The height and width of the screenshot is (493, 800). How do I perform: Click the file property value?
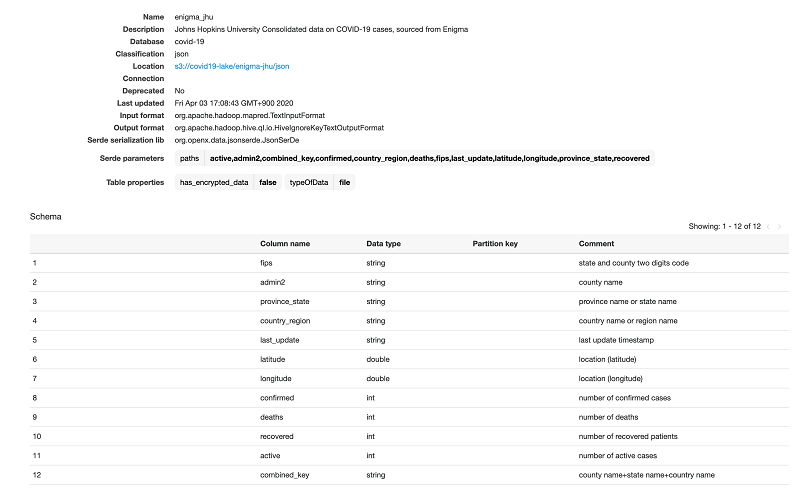pos(344,183)
